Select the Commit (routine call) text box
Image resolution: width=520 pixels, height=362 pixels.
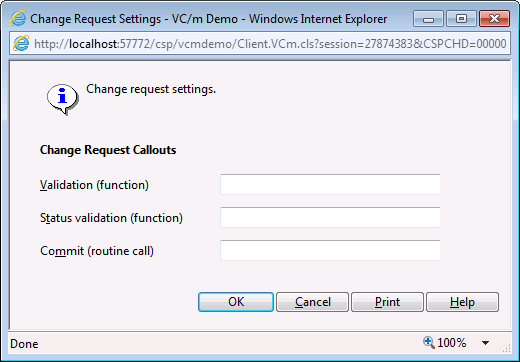tap(330, 250)
